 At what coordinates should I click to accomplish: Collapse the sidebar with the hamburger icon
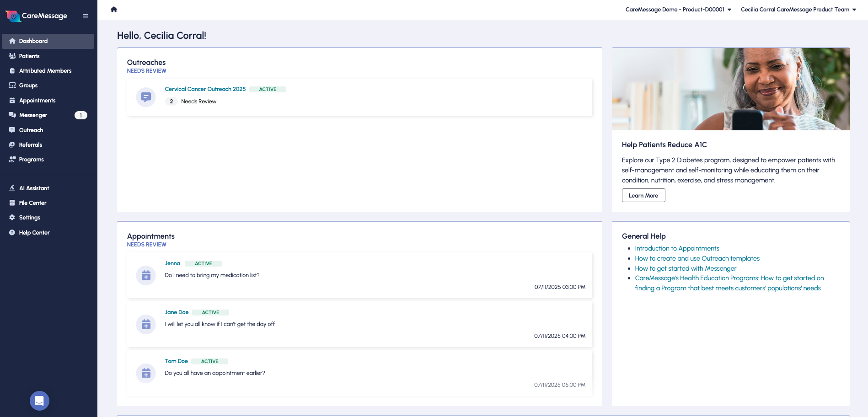click(85, 16)
